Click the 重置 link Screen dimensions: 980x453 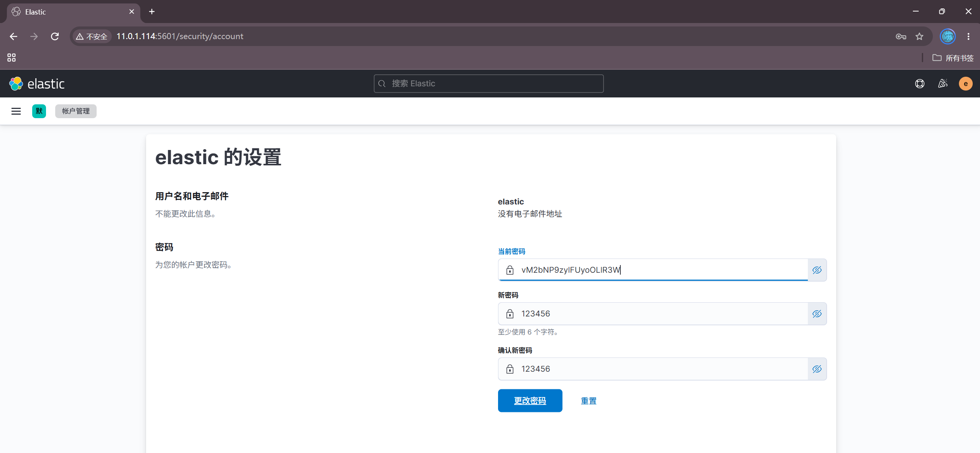click(x=589, y=401)
